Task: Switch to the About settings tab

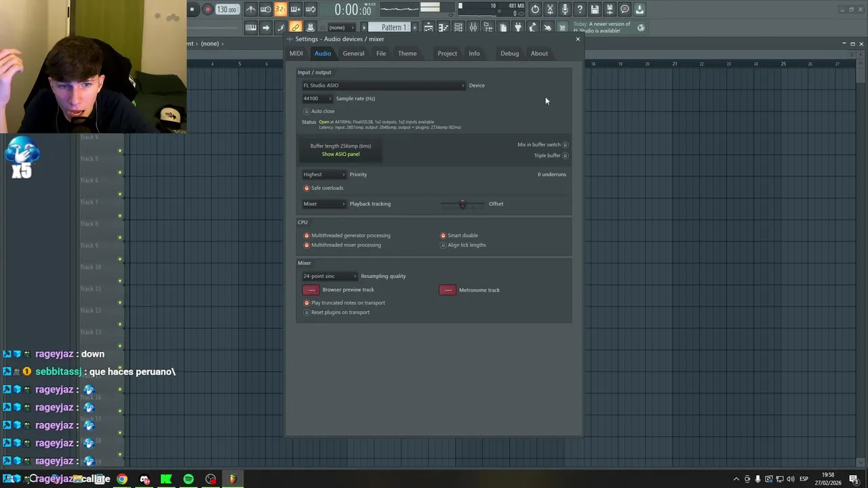Action: (x=539, y=54)
